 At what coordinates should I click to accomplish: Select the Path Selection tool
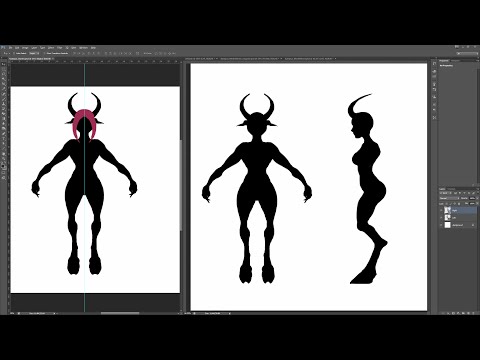pos(4,143)
